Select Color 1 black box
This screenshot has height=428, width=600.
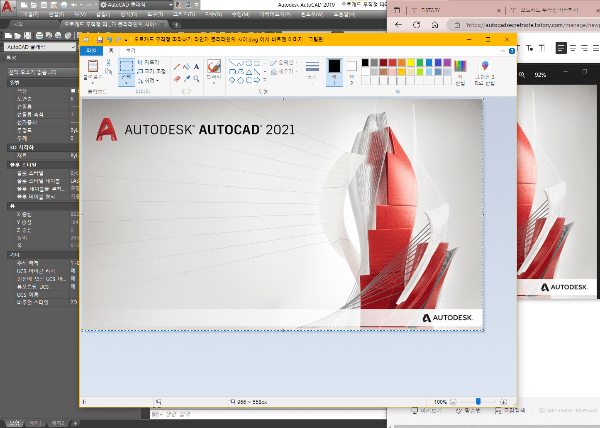(334, 72)
